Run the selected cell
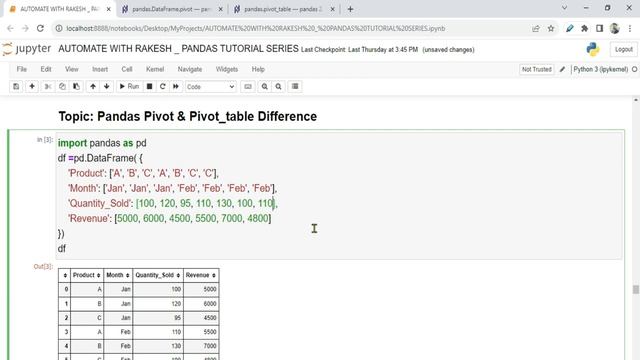640x360 pixels. pos(129,87)
